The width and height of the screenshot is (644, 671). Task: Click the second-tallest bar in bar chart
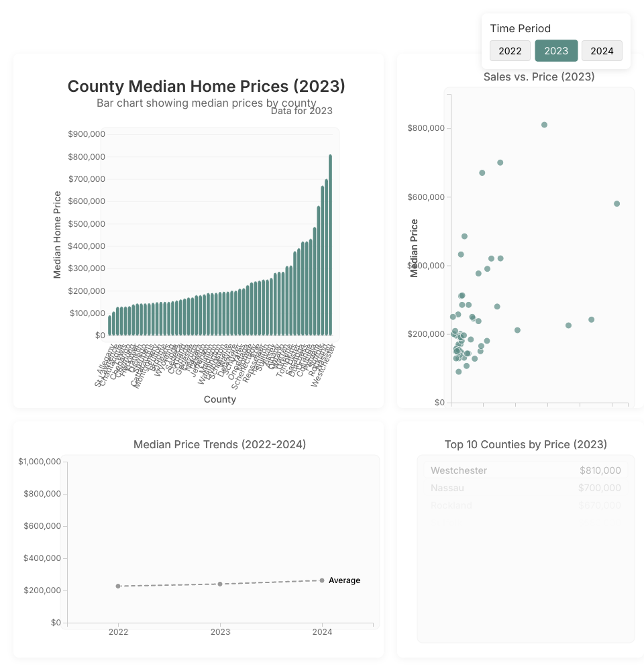pos(326,257)
